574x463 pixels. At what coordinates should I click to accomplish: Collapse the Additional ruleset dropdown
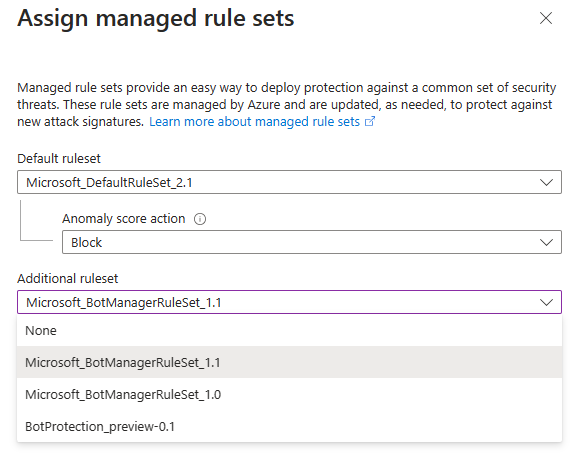[x=289, y=302]
